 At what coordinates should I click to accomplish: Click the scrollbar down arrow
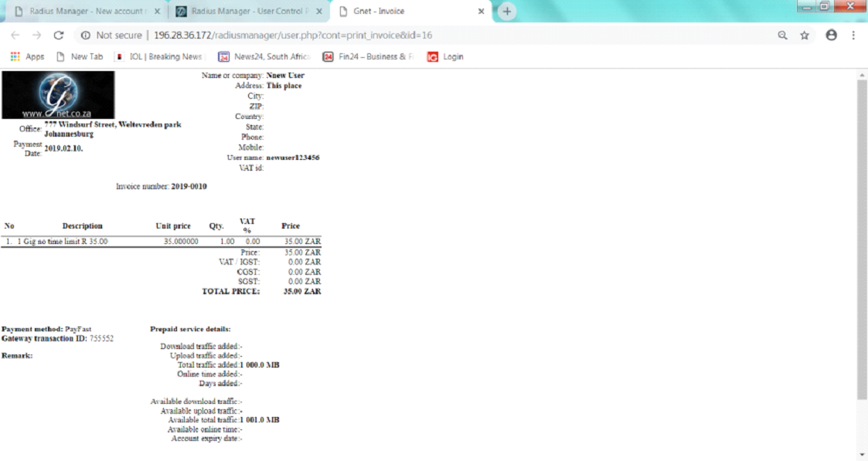pyautogui.click(x=862, y=455)
